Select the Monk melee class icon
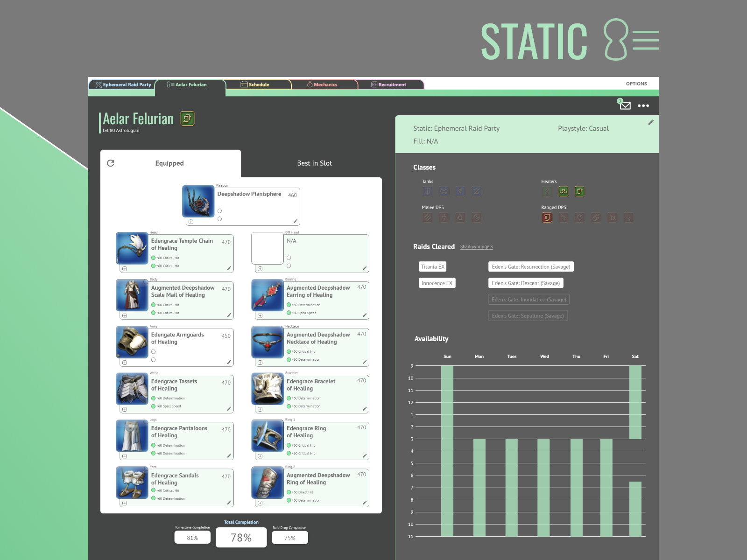747x560 pixels. tap(427, 217)
